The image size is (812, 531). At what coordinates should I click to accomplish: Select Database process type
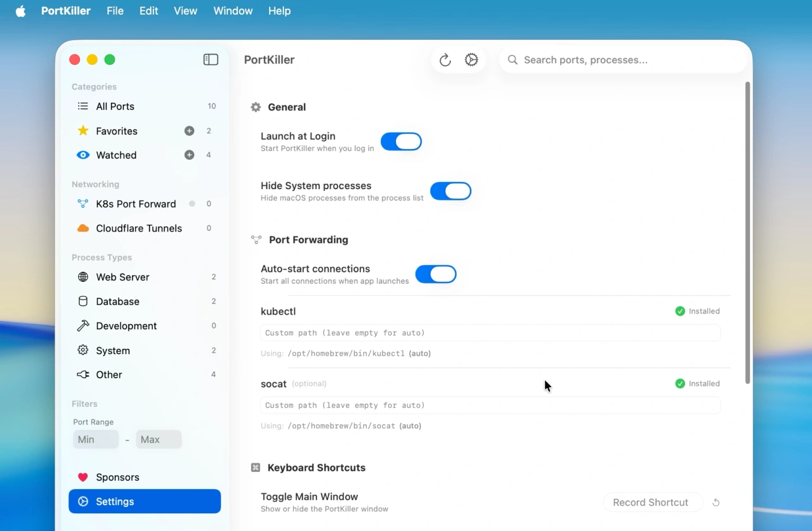pyautogui.click(x=117, y=301)
